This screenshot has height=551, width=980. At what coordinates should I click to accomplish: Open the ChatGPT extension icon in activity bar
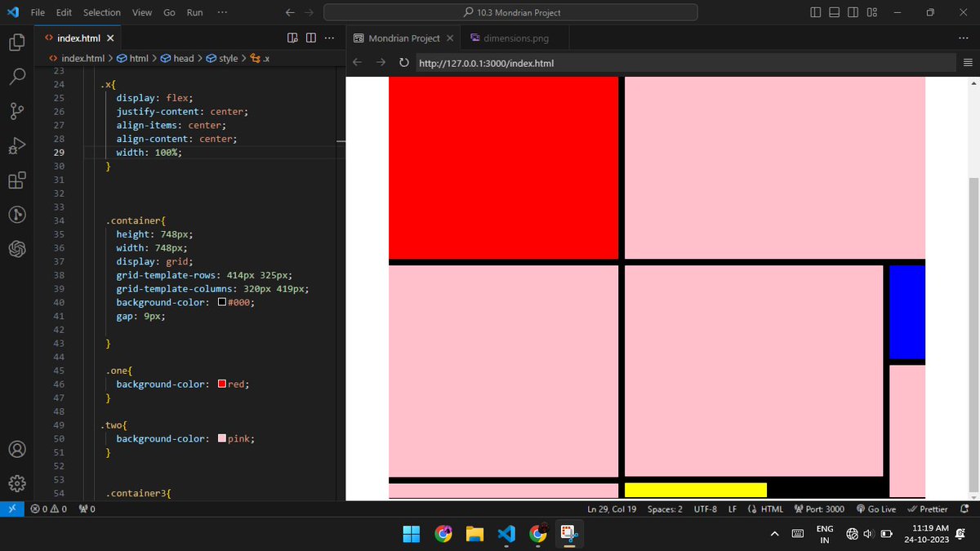pyautogui.click(x=17, y=249)
